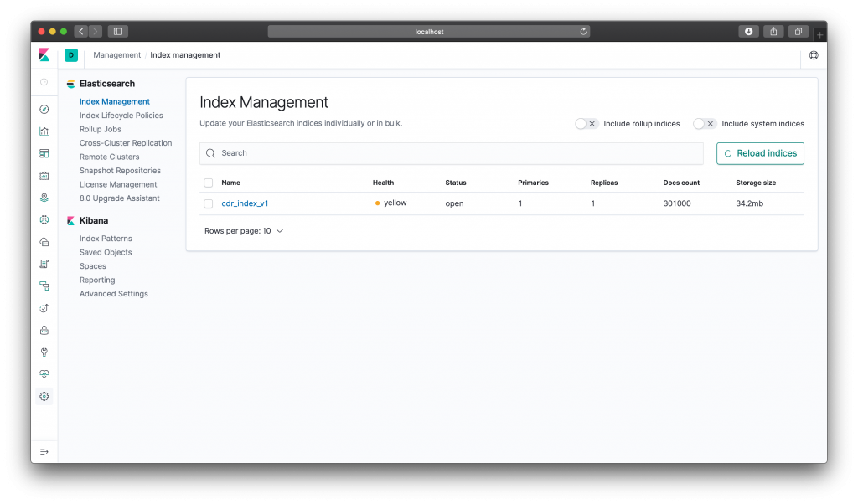Reload the page from the address bar
Viewport: 858px width, 504px height.
point(583,32)
